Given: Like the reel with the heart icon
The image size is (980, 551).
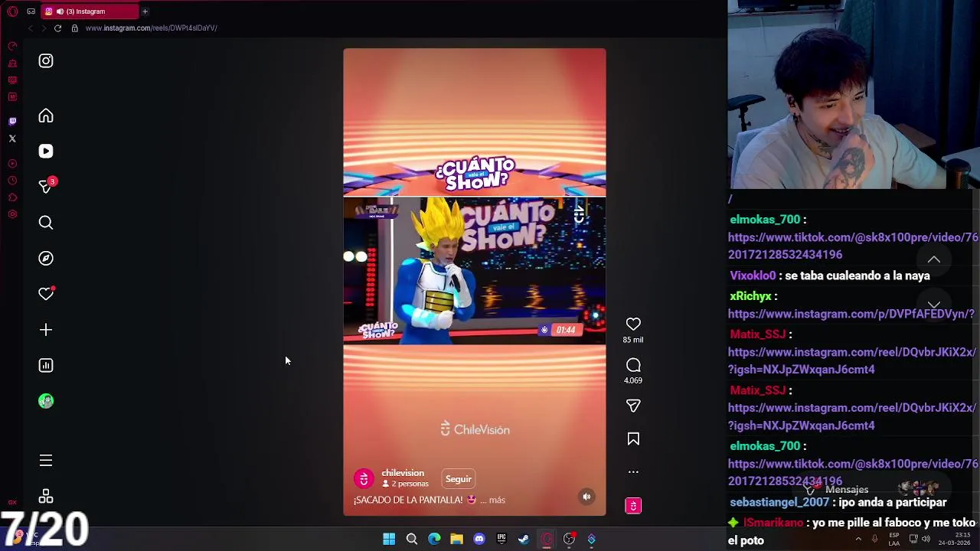Looking at the screenshot, I should point(633,324).
